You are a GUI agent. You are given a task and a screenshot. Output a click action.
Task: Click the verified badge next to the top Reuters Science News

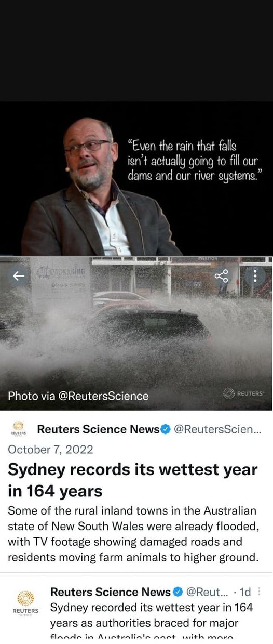pos(165,429)
